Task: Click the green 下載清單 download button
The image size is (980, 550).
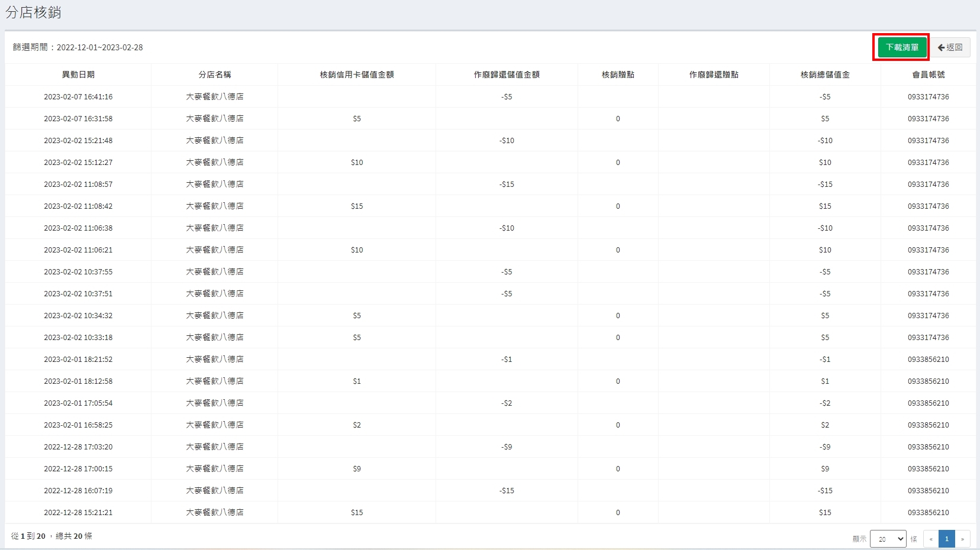Action: click(902, 47)
